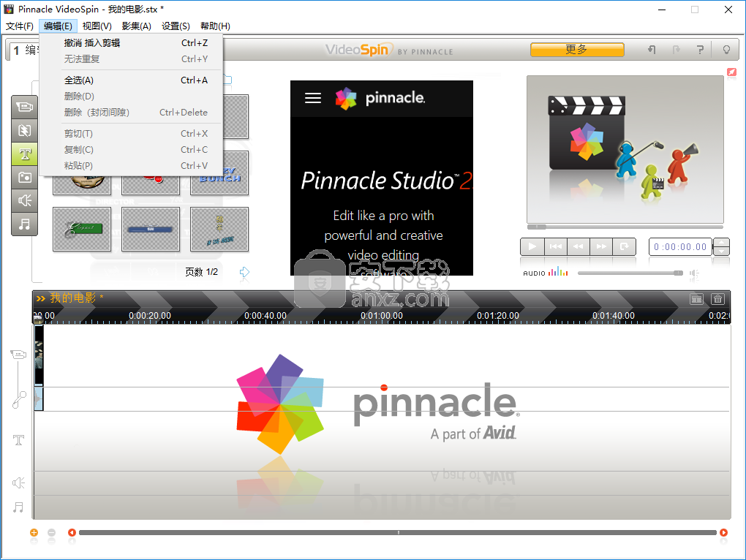Click the title track T icon
This screenshot has height=560, width=746.
pyautogui.click(x=18, y=439)
